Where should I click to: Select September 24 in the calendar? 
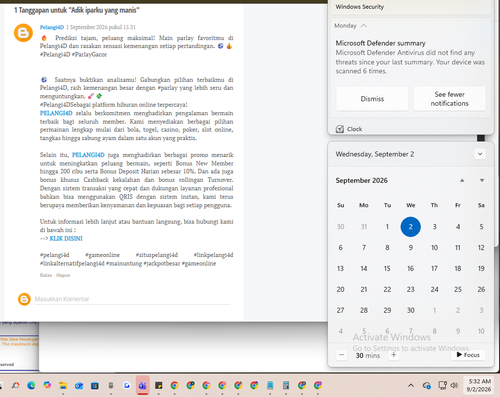[x=434, y=289]
